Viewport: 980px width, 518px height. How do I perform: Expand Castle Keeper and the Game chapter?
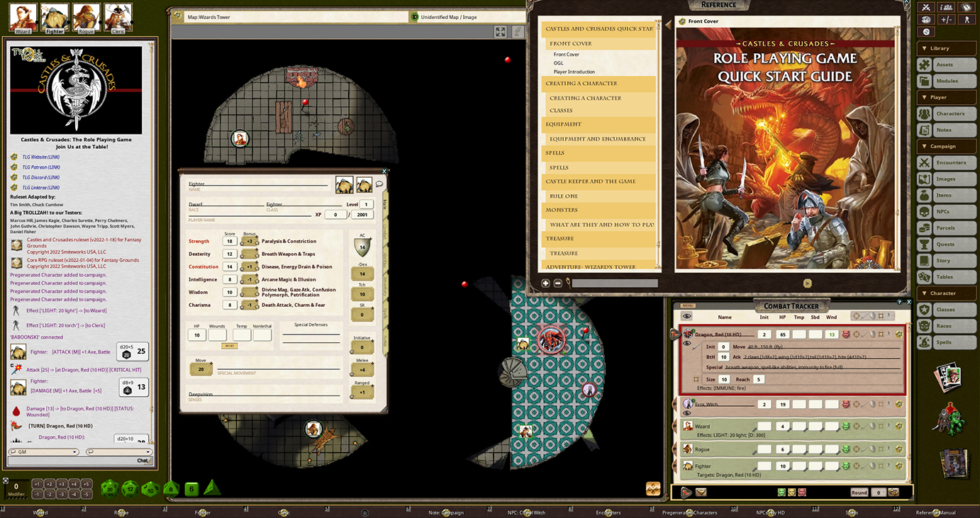click(598, 181)
